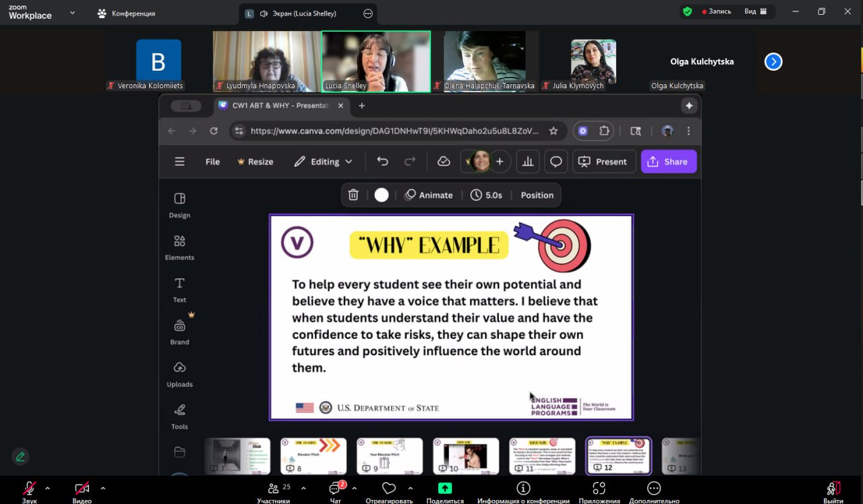The height and width of the screenshot is (504, 863).
Task: Open the Editing mode dropdown
Action: (324, 162)
